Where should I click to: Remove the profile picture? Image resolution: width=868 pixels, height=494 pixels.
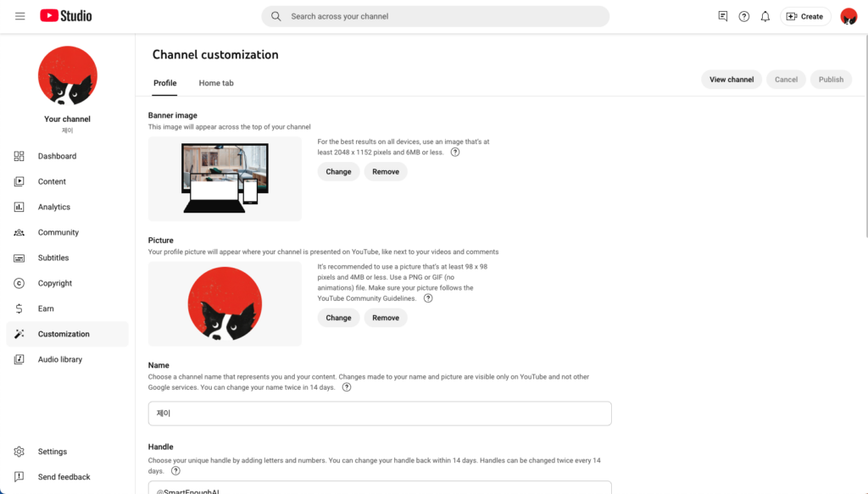386,318
